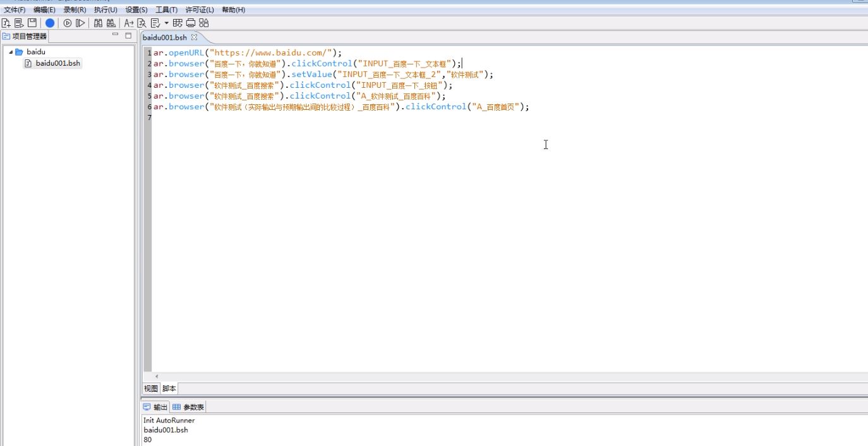This screenshot has width=868, height=446.
Task: Select baidu001.bsh in the project tree
Action: [57, 63]
